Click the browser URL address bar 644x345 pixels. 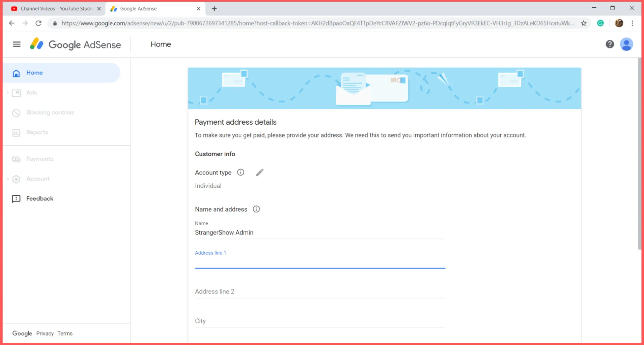(317, 23)
